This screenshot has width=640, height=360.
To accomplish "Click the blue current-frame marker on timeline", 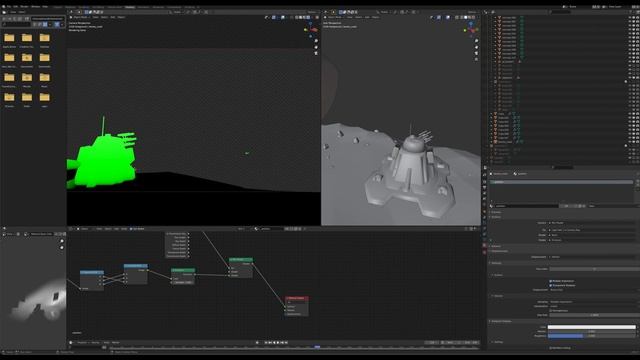I will pos(317,347).
